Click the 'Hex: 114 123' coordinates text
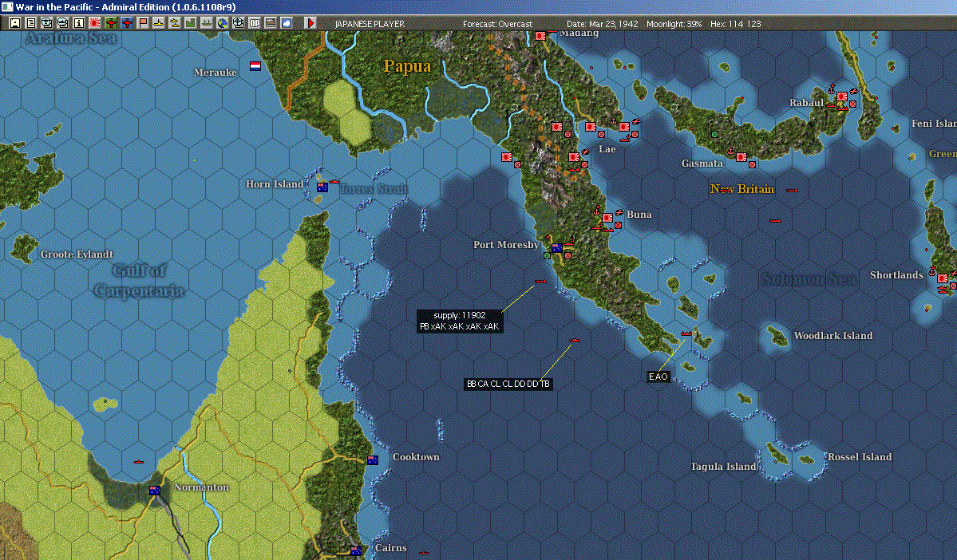Screen dimensions: 957x560 (735, 24)
